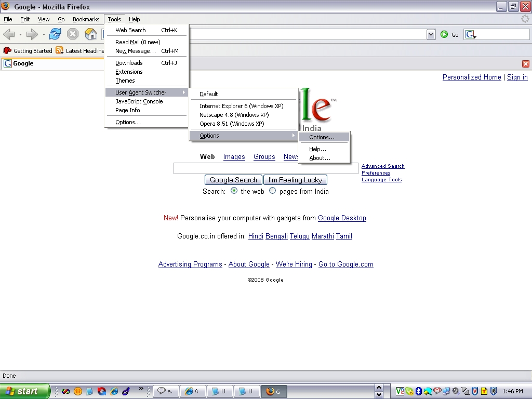This screenshot has height=399, width=532.
Task: Open Themes from Tools menu
Action: coord(147,81)
